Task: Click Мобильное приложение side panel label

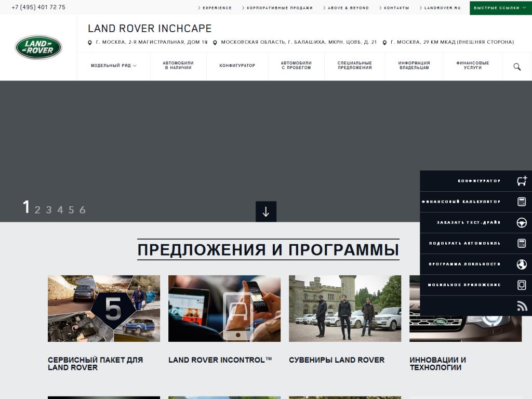Action: click(464, 285)
